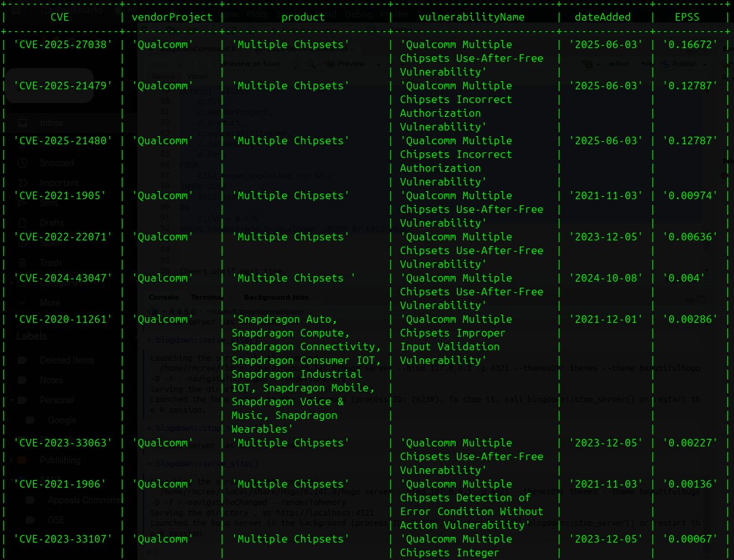Screen dimensions: 734x560
Task: Click date '2021-11-03' in the CVE-2021-1906 row
Action: [x=605, y=484]
